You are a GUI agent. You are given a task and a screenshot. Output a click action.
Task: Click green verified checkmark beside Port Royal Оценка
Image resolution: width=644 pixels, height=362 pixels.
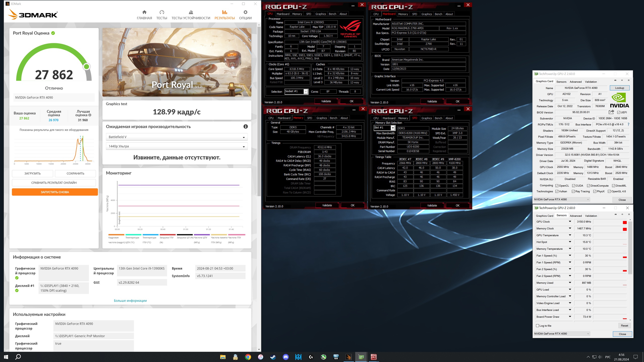click(x=53, y=33)
